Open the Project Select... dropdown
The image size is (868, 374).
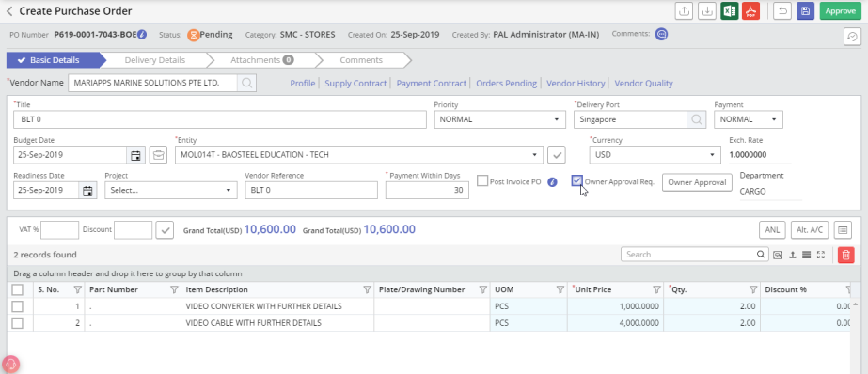point(170,191)
